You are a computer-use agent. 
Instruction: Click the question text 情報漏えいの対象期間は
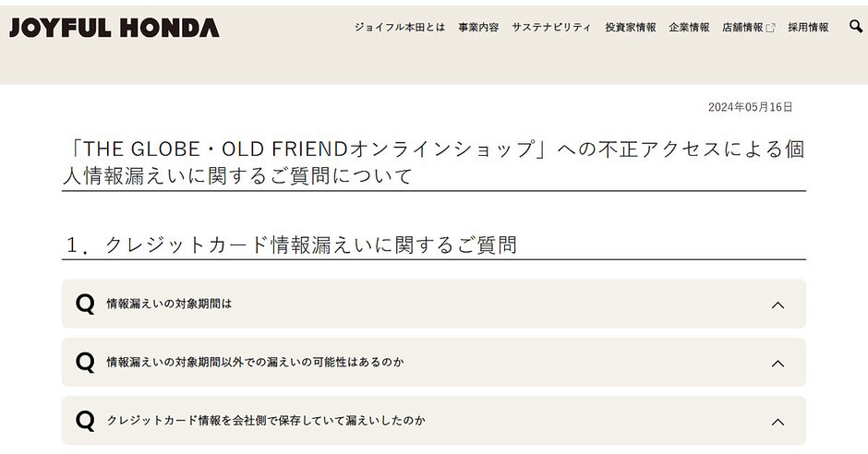click(x=169, y=304)
